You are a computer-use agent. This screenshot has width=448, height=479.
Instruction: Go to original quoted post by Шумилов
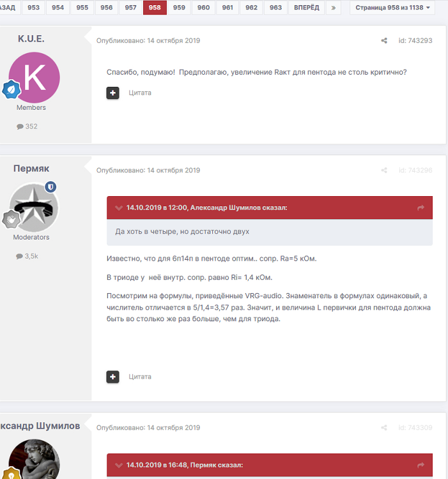(x=421, y=208)
